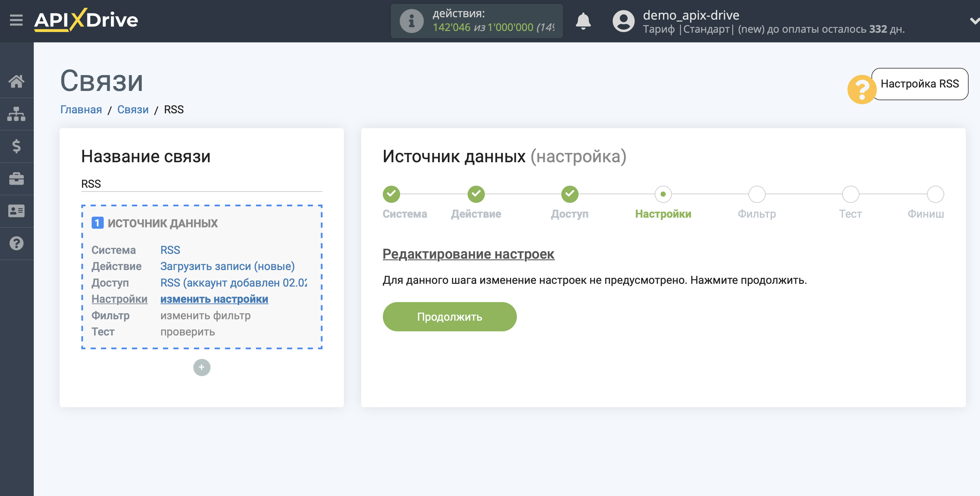Screen dimensions: 980x496
Task: Open the connections sitemap sidebar icon
Action: coord(16,114)
